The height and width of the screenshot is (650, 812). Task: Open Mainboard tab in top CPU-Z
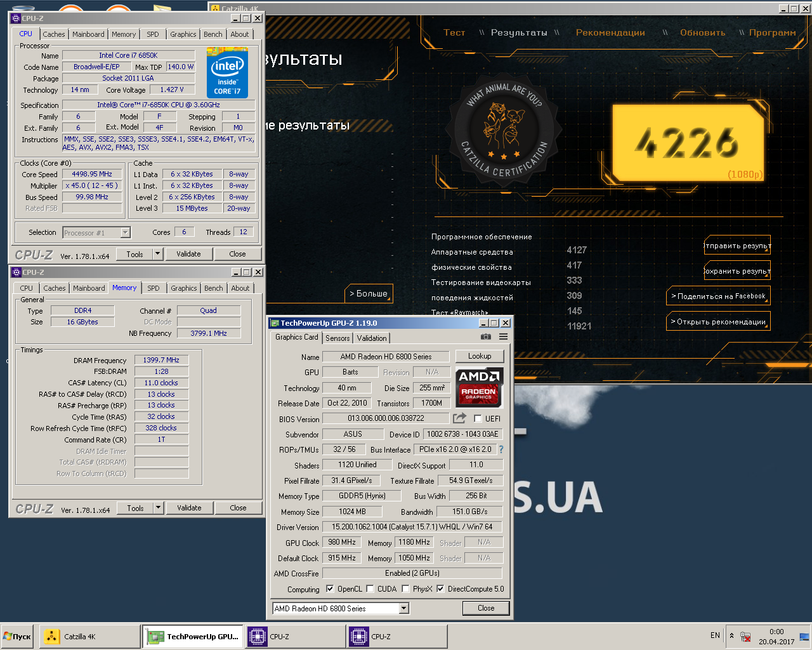coord(88,34)
